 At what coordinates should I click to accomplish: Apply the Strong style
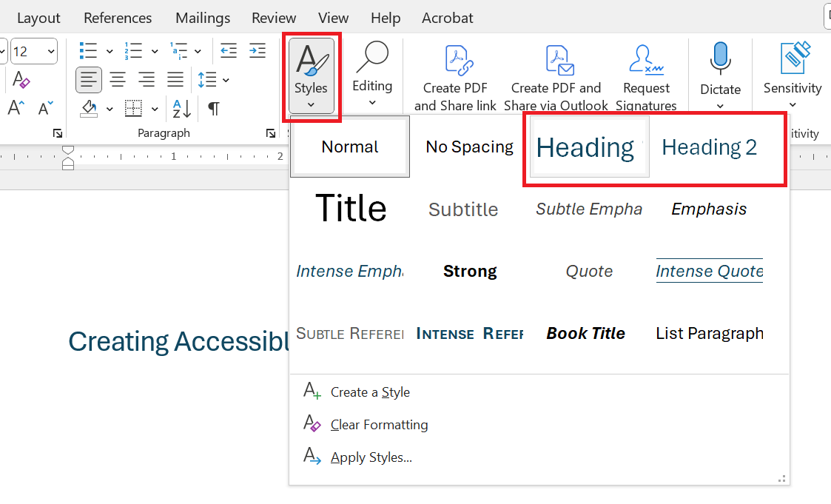point(470,272)
